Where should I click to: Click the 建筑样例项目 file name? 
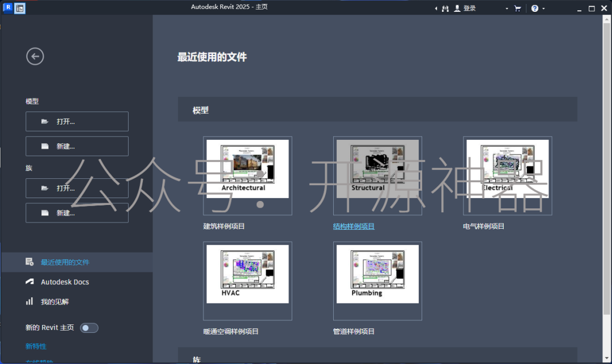(x=224, y=226)
